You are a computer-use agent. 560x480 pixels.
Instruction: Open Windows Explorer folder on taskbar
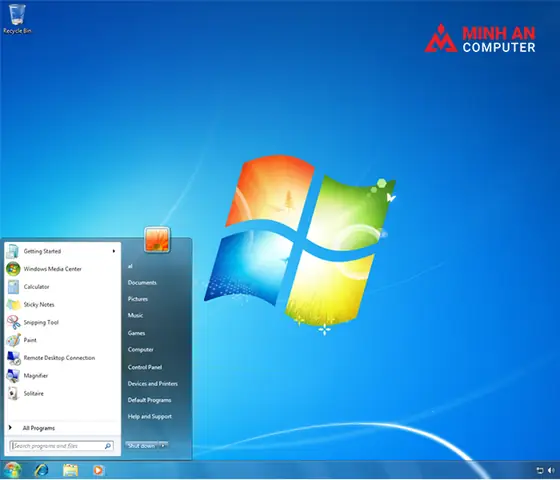pos(70,470)
